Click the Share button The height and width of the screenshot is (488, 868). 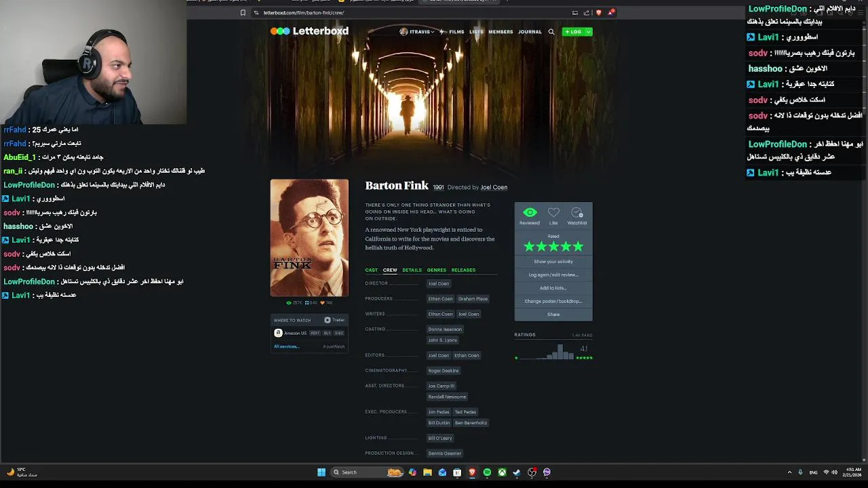553,314
